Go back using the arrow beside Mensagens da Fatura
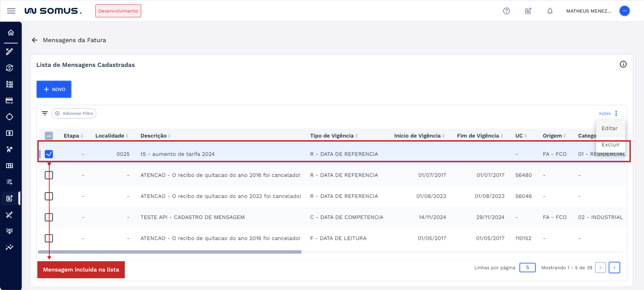644x290 pixels. (x=34, y=40)
